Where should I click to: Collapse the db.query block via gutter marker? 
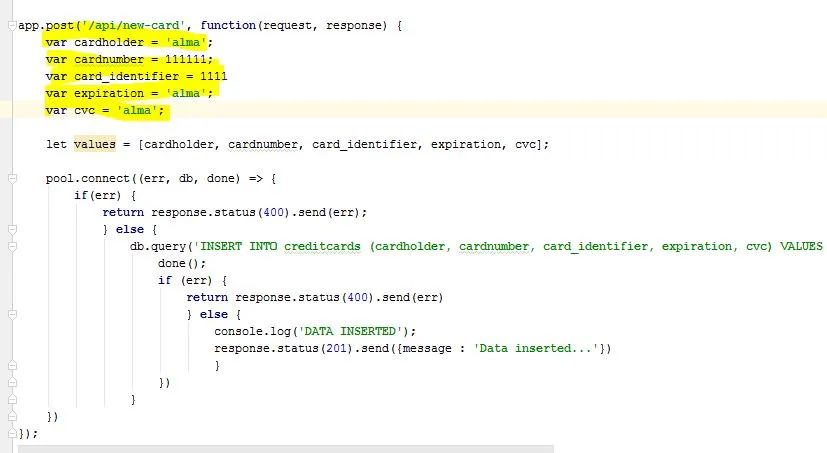point(13,246)
